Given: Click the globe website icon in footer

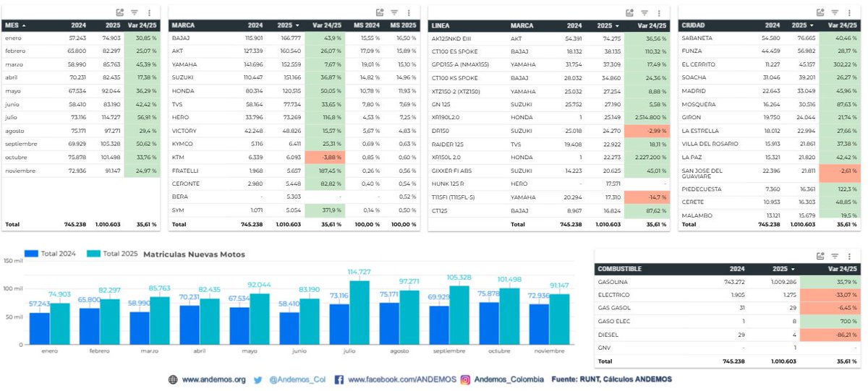Looking at the screenshot, I should click(173, 379).
